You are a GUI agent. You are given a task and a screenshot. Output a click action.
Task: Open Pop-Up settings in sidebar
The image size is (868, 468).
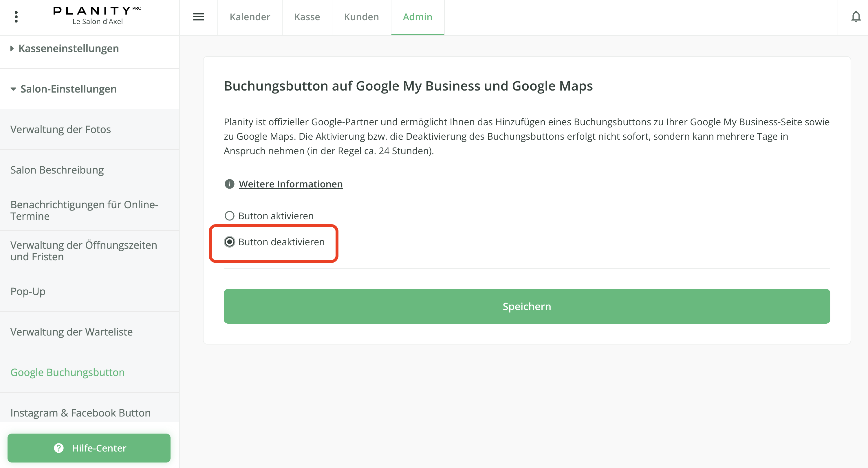(x=28, y=291)
